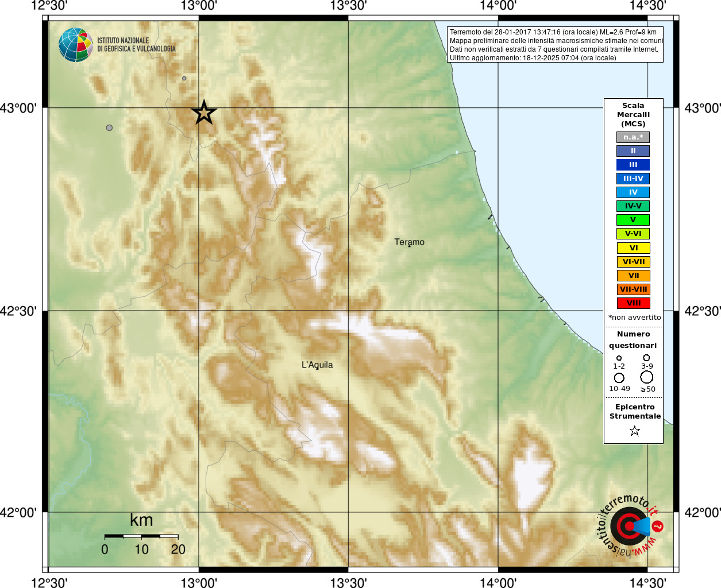This screenshot has width=721, height=588.
Task: Click the ISTITUTO NAZIONALE DI GEOFISICA text
Action: coord(136,45)
